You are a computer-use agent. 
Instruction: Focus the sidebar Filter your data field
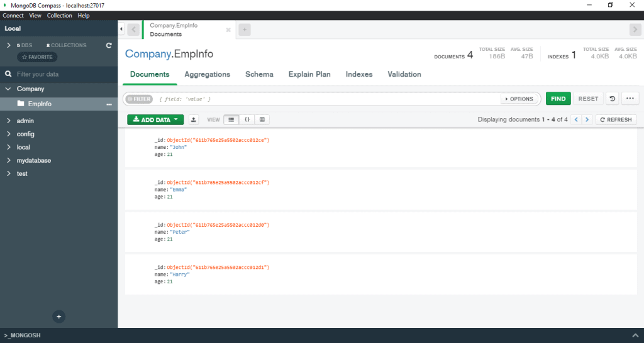click(x=58, y=74)
